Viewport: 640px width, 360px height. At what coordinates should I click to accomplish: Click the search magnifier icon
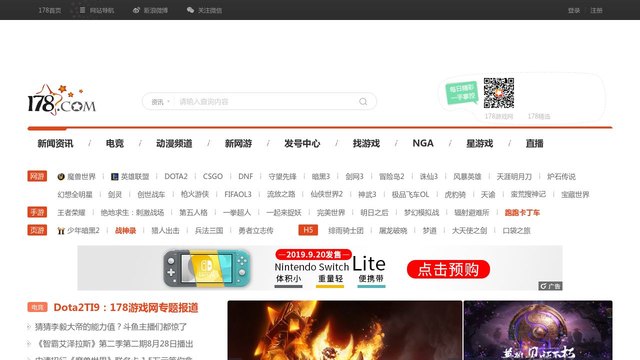click(363, 102)
